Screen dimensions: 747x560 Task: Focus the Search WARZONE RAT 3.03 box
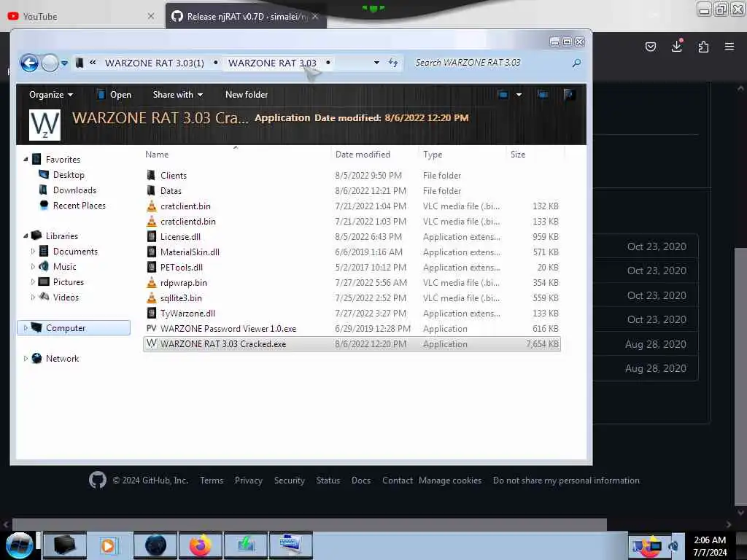(491, 63)
